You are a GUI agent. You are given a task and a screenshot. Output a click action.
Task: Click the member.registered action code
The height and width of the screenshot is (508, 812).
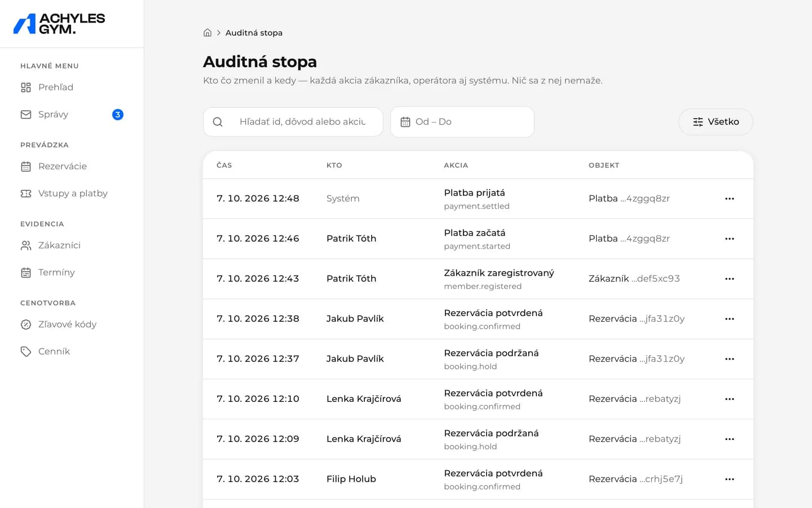[483, 287]
